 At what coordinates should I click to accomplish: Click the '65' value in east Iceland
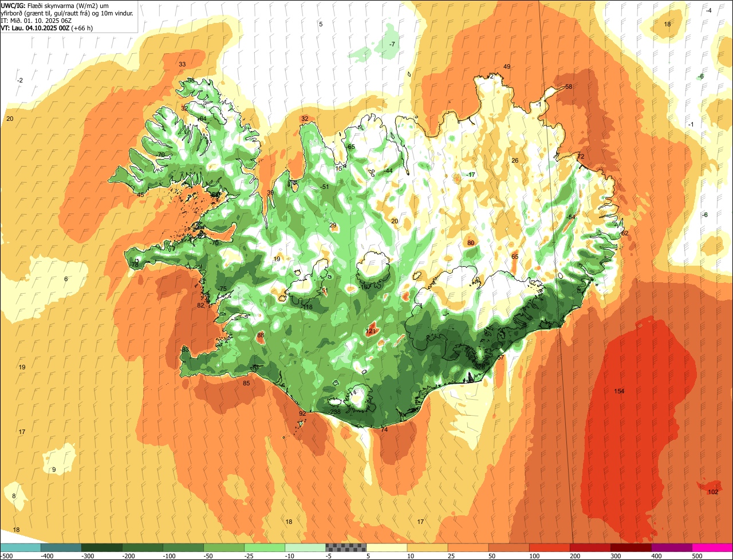click(515, 257)
